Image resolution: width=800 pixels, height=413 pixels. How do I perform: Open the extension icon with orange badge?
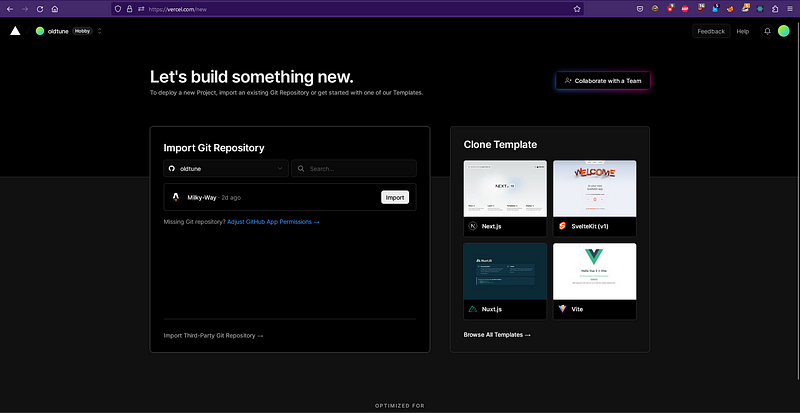tap(745, 8)
